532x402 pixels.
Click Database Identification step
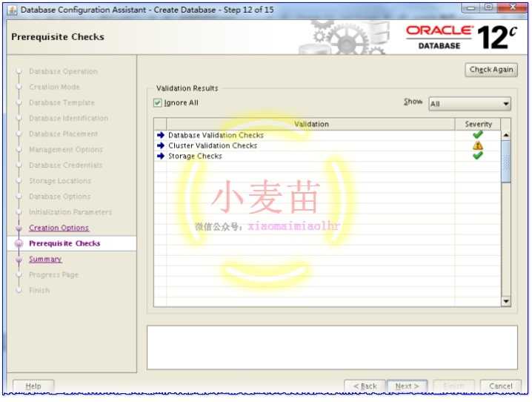68,118
